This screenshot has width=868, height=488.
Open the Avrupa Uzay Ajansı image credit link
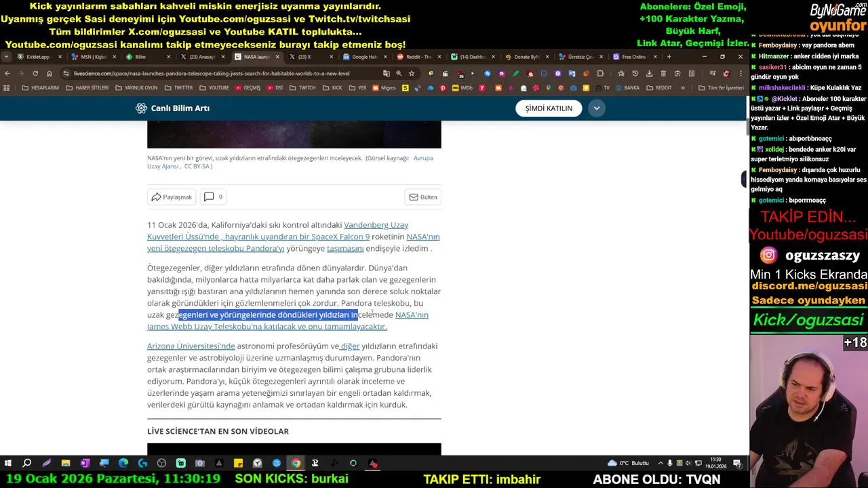(x=290, y=162)
